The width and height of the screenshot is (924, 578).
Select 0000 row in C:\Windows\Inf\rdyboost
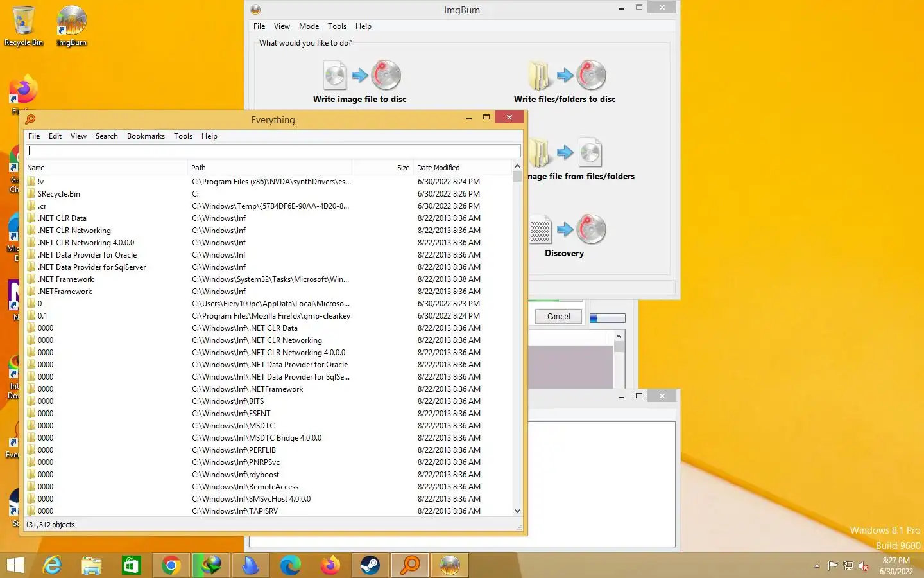(268, 475)
